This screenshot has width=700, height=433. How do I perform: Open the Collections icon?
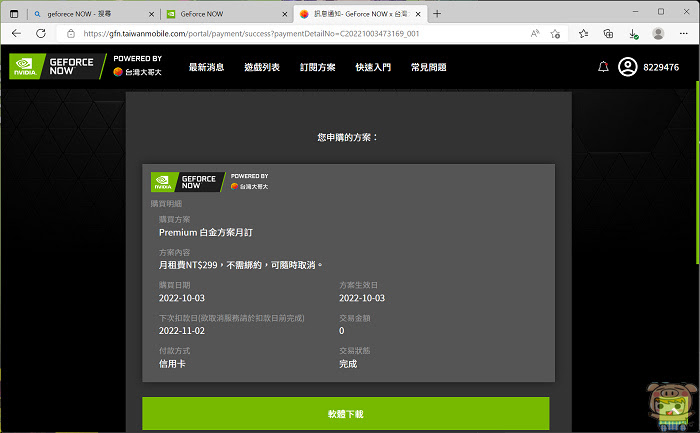click(608, 33)
